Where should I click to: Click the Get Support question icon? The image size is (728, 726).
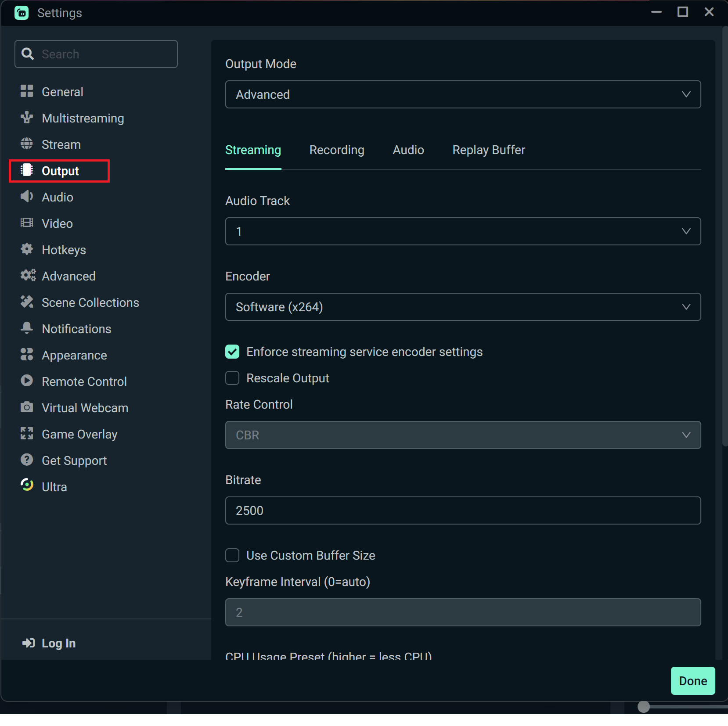tap(27, 460)
